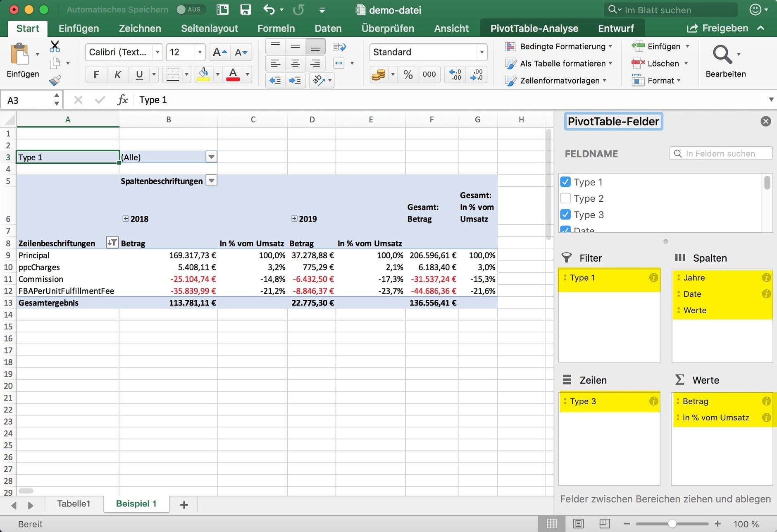Open Bedingte Formatierung dropdown

(558, 47)
